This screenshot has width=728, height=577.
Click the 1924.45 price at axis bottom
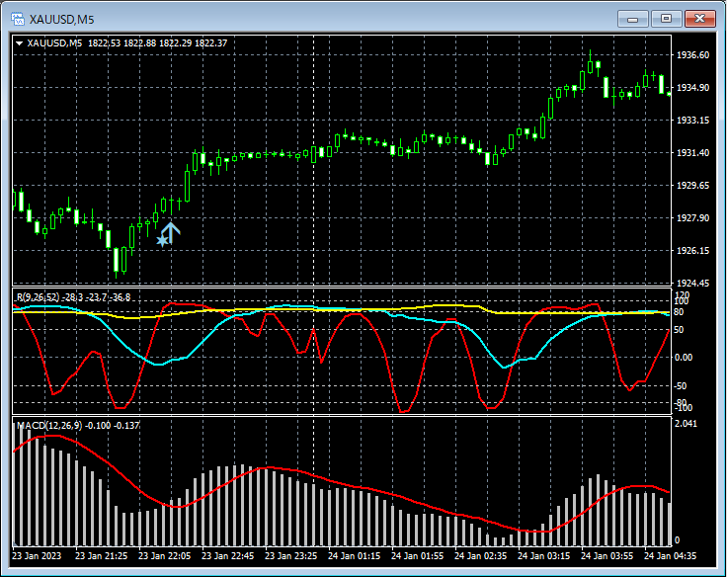[x=690, y=284]
